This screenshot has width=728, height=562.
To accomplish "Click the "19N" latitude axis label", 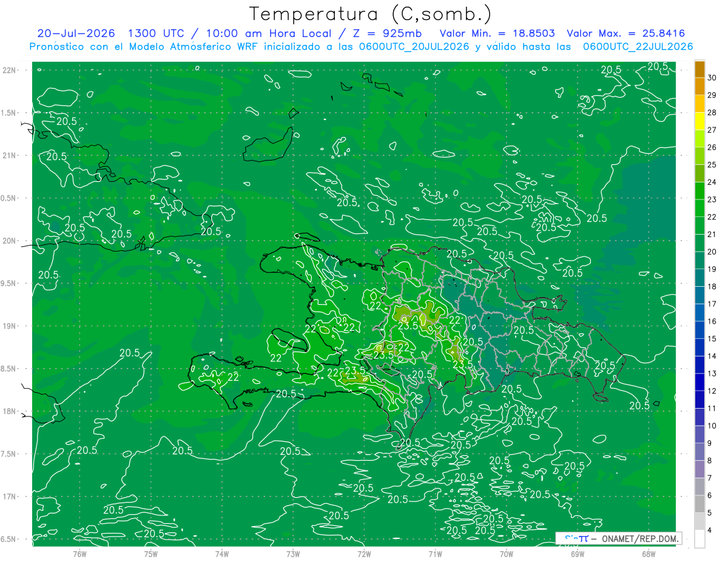I will pos(9,326).
